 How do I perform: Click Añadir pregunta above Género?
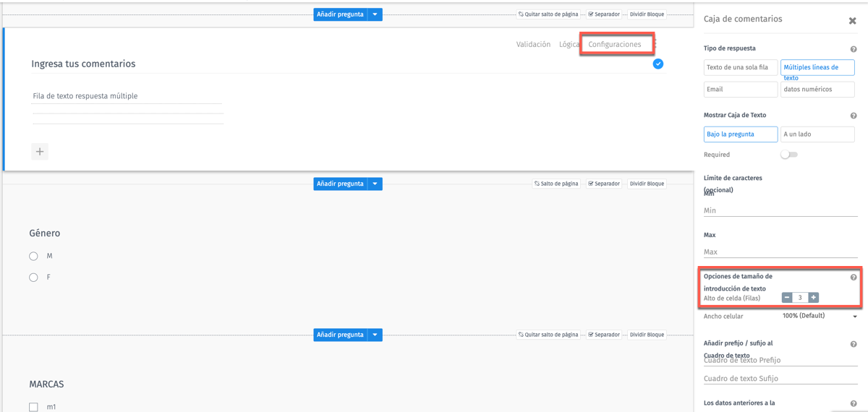pyautogui.click(x=340, y=184)
